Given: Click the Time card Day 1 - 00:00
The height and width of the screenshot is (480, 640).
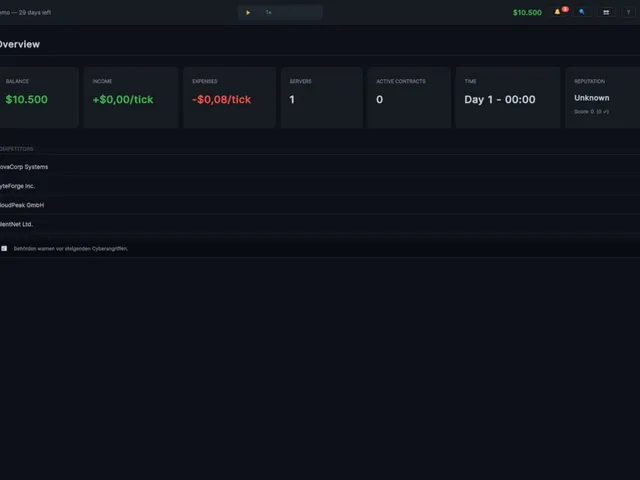Looking at the screenshot, I should [508, 98].
